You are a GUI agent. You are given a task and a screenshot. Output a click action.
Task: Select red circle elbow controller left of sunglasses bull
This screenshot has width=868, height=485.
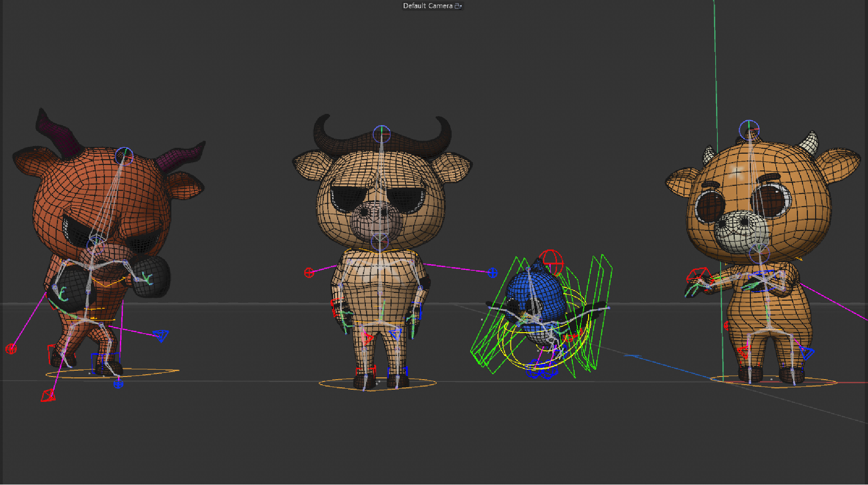(x=309, y=273)
